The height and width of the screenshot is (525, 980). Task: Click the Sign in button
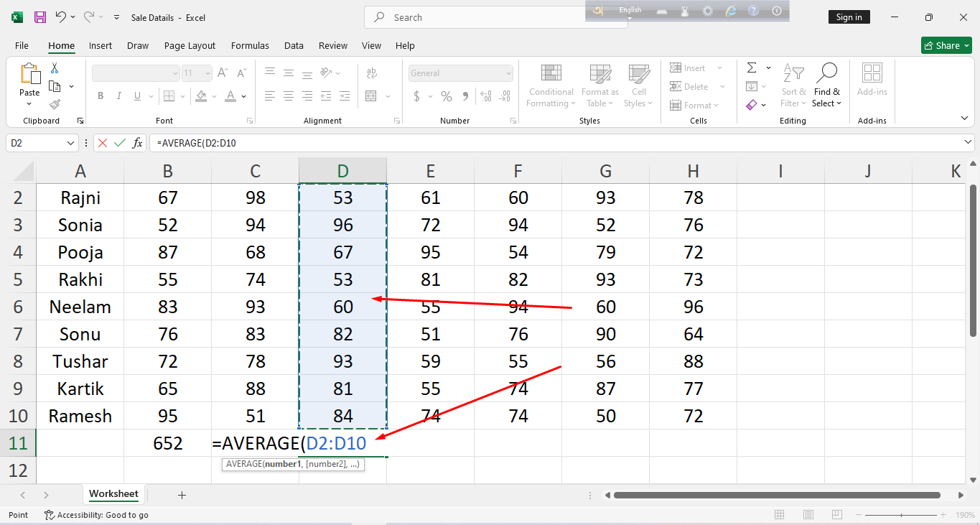pyautogui.click(x=849, y=17)
